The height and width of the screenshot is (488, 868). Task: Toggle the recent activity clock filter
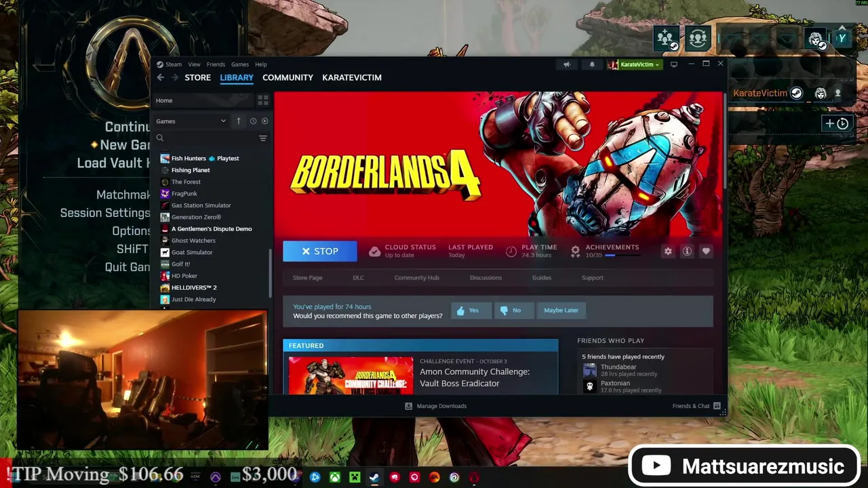coord(253,121)
